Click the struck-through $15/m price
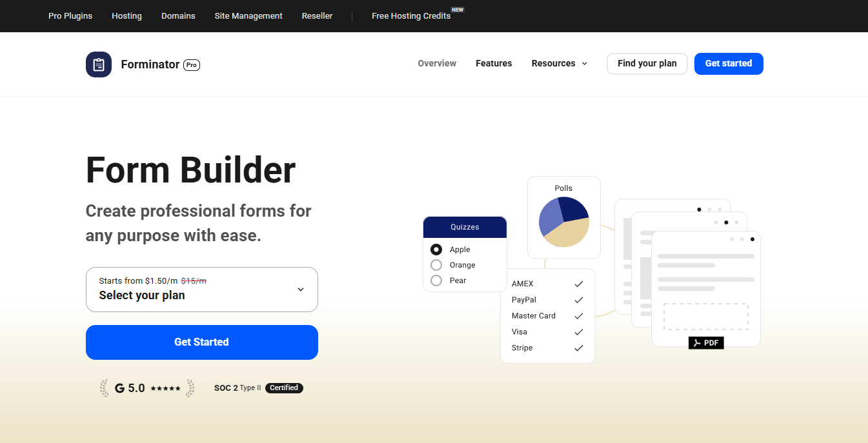The height and width of the screenshot is (443, 868). pos(194,281)
